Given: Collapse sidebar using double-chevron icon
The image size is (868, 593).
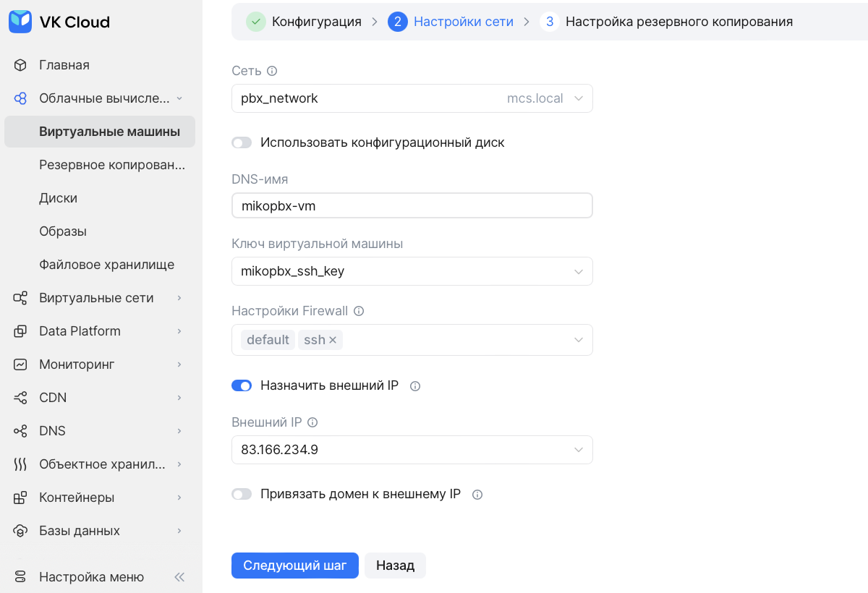Looking at the screenshot, I should pos(179,577).
